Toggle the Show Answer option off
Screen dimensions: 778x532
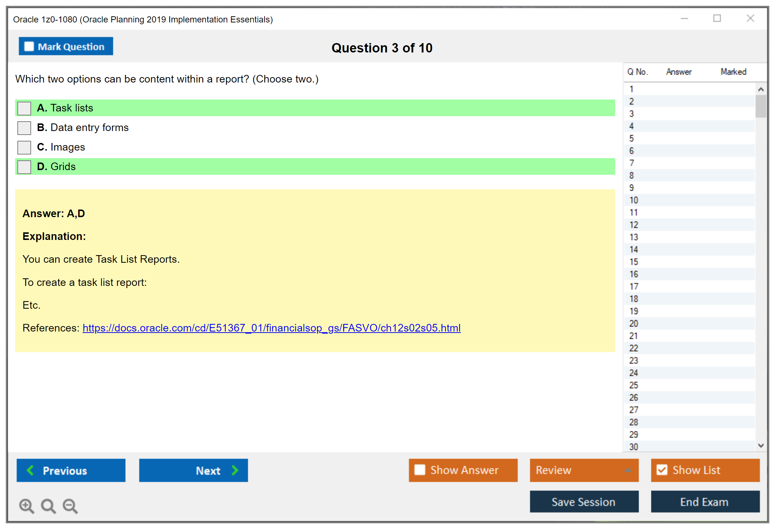coord(419,470)
